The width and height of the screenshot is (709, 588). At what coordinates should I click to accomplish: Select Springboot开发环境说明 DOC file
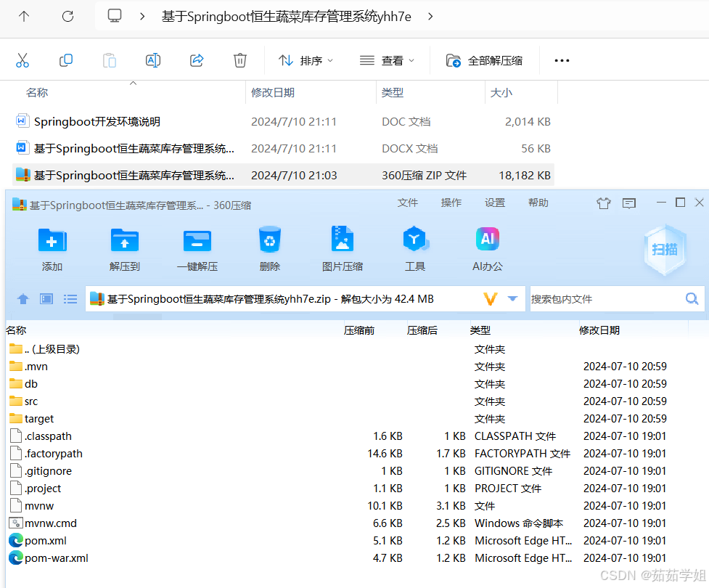[x=283, y=122]
